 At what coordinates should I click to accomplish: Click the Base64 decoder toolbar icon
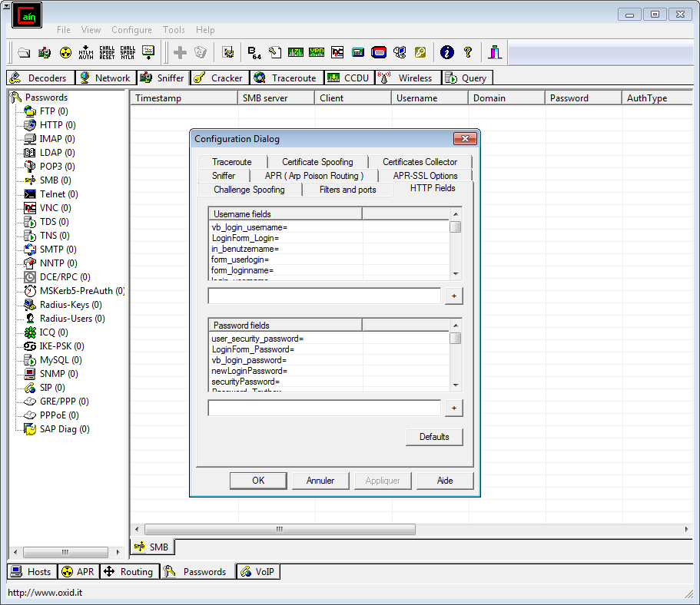pos(254,53)
